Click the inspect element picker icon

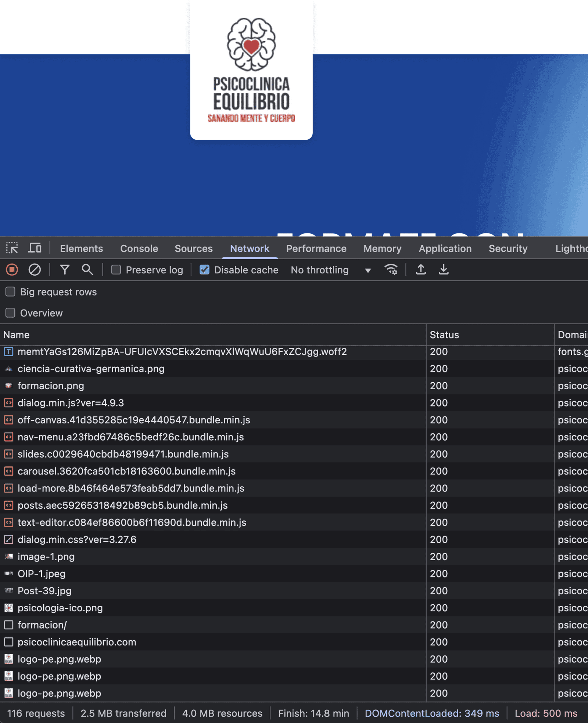12,248
